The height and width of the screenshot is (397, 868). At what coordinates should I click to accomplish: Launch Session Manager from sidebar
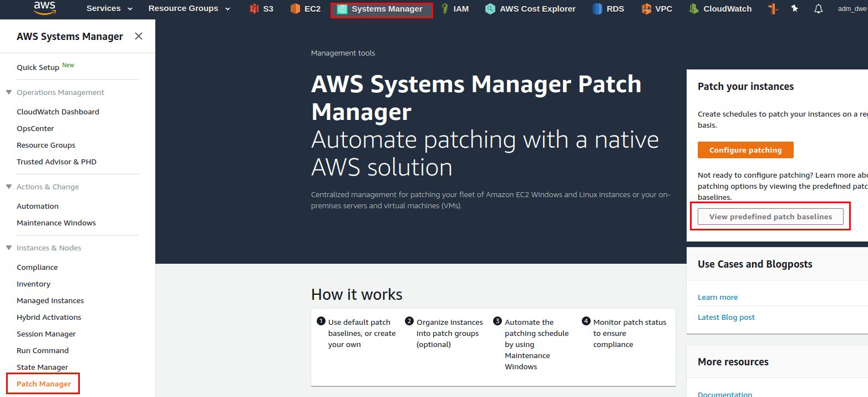46,334
